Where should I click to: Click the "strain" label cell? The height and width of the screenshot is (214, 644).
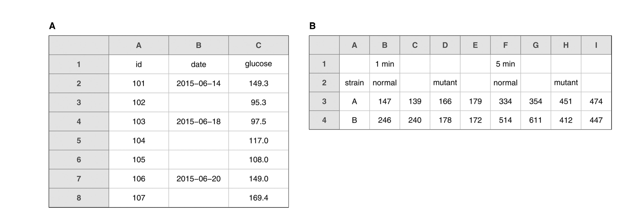point(354,83)
